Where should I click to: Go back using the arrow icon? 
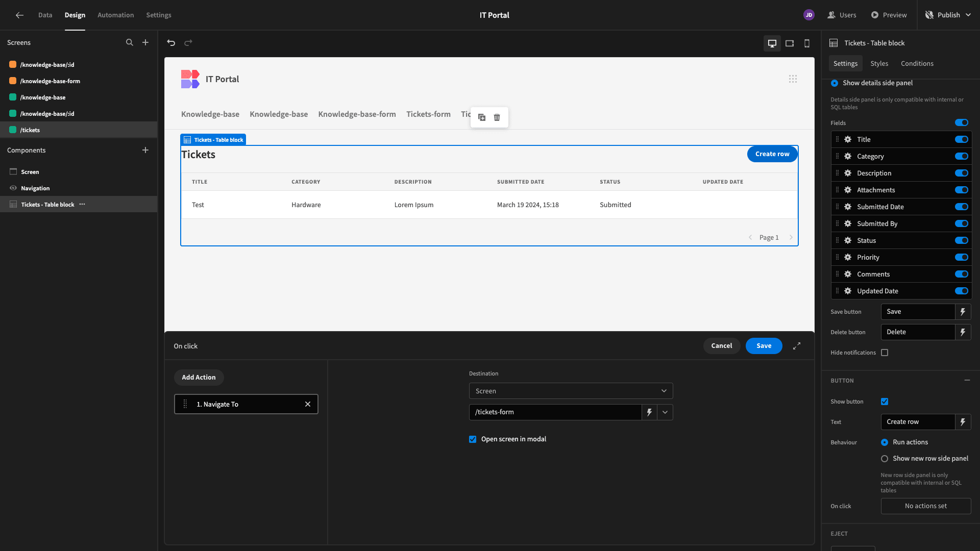19,15
